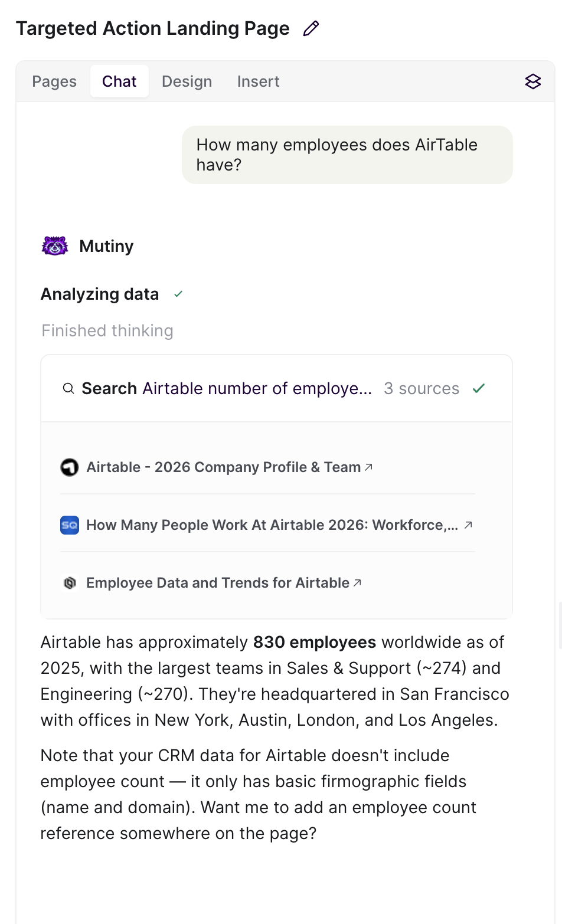This screenshot has height=924, width=562.
Task: Click the checkmark beside Analyzing data
Action: (x=178, y=294)
